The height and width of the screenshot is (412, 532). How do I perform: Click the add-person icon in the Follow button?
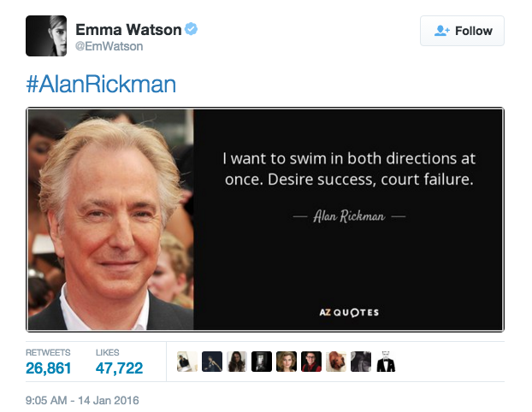442,31
